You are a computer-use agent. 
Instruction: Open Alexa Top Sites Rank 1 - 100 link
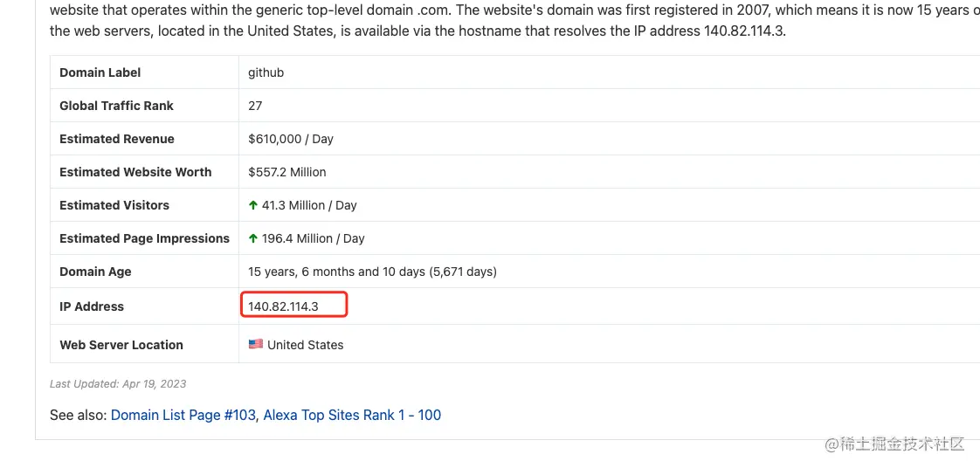click(x=352, y=415)
